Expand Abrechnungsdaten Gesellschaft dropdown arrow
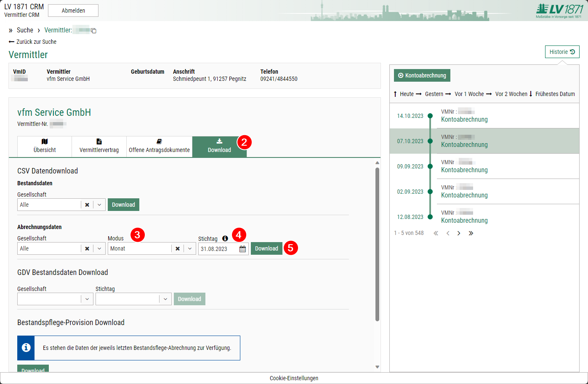 (x=99, y=248)
